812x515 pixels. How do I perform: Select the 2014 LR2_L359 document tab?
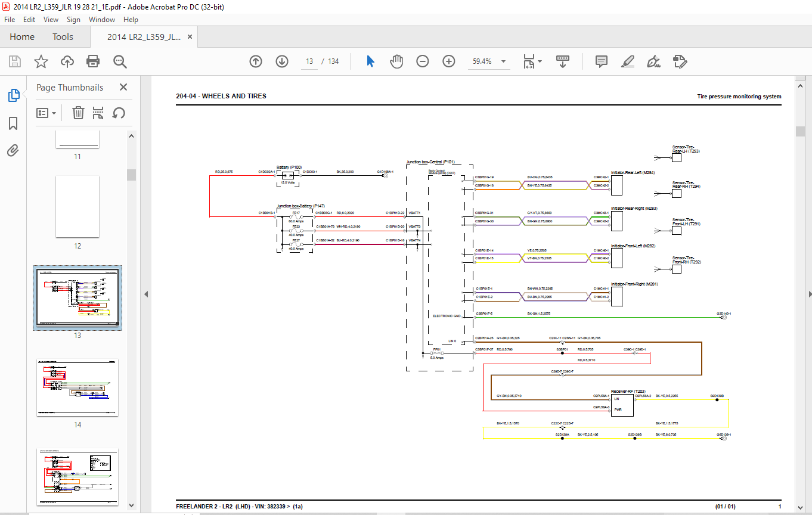point(143,37)
